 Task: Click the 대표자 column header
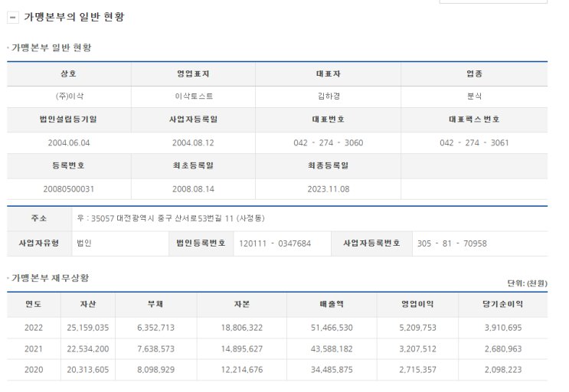(328, 73)
